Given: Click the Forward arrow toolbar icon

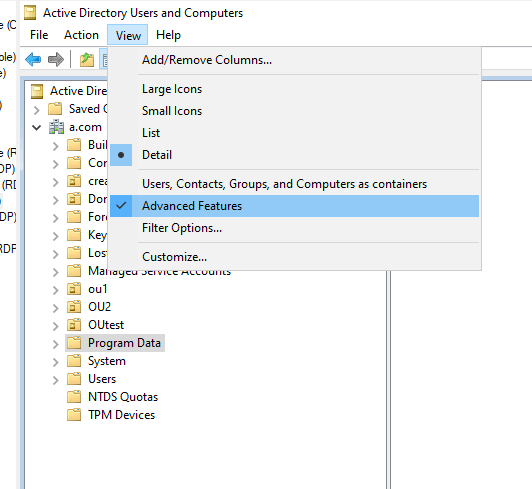Looking at the screenshot, I should pos(56,60).
